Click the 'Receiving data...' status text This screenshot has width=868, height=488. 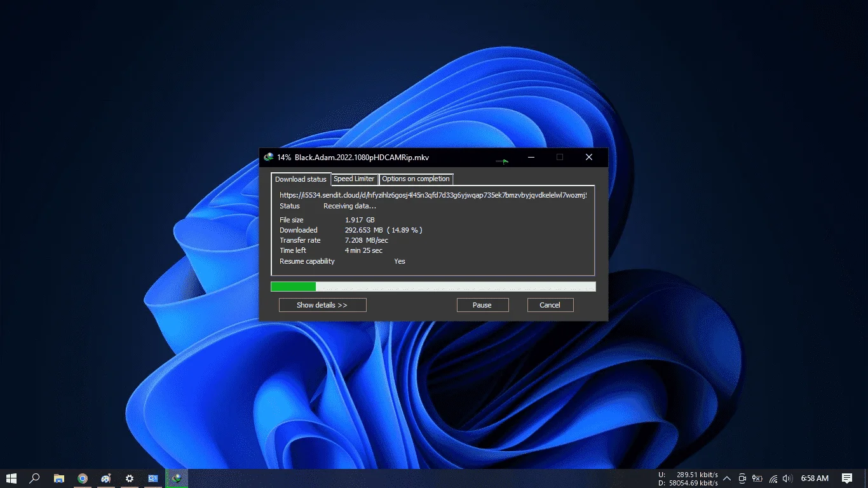[x=349, y=206]
